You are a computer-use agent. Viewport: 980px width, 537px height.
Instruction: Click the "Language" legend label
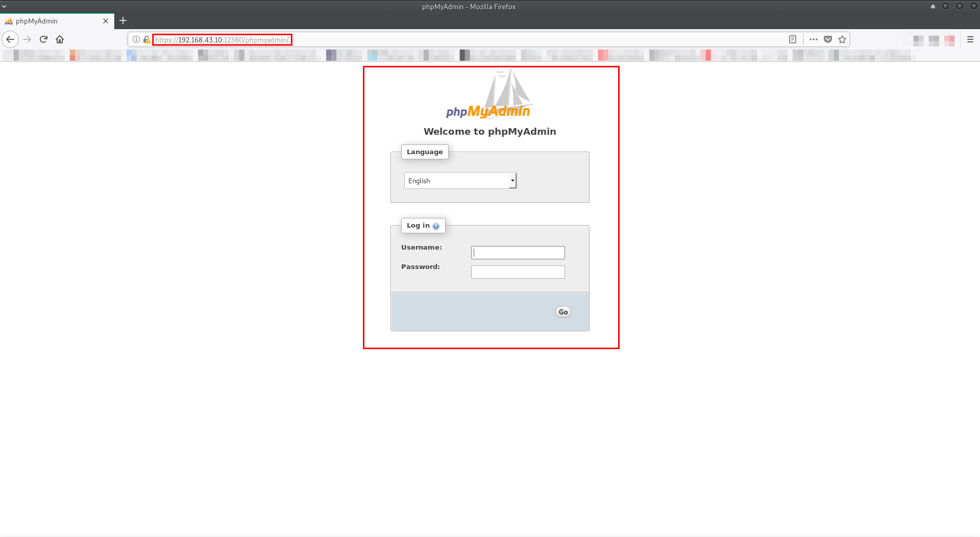tap(425, 152)
